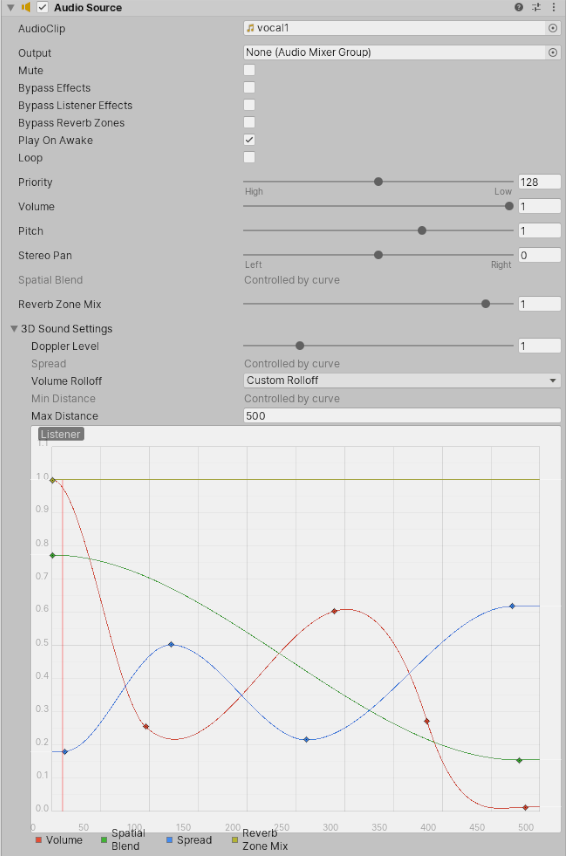The image size is (566, 856).
Task: Click the Reverb Zone Mix label
Action: [59, 304]
